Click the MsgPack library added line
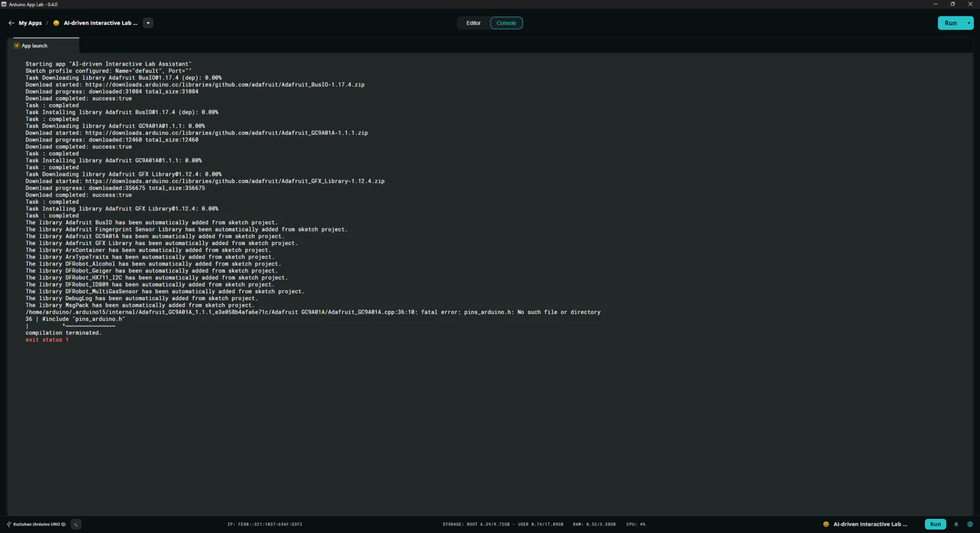980x533 pixels. click(140, 305)
